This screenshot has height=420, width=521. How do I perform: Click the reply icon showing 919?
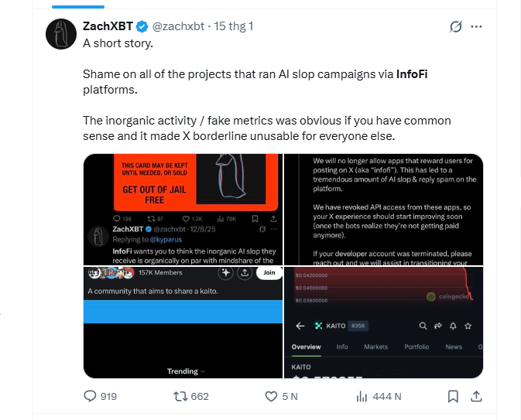pos(90,396)
